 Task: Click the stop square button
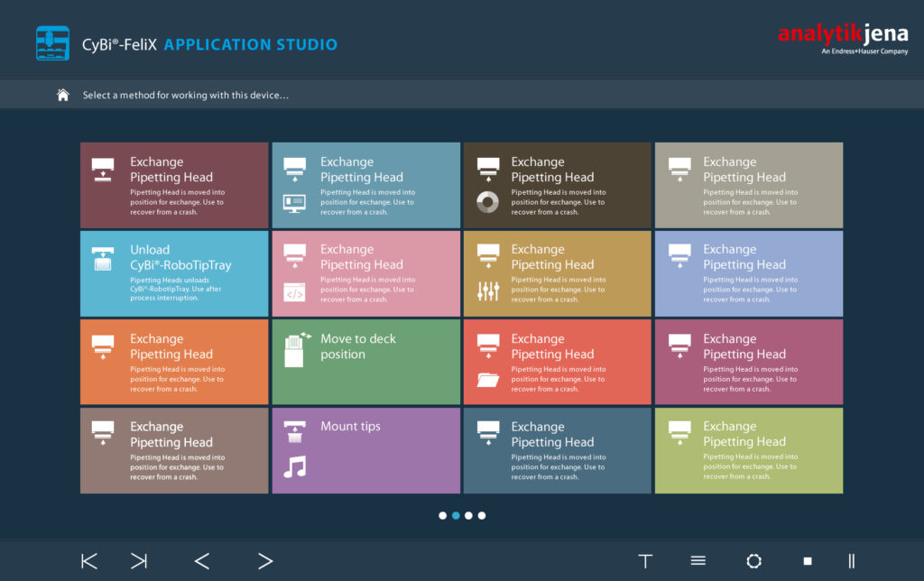pos(808,561)
